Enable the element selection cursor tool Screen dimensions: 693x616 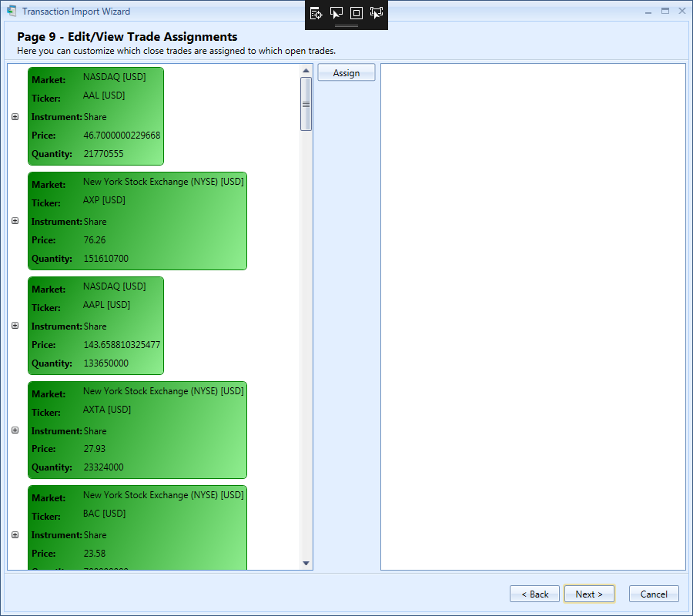pos(336,13)
